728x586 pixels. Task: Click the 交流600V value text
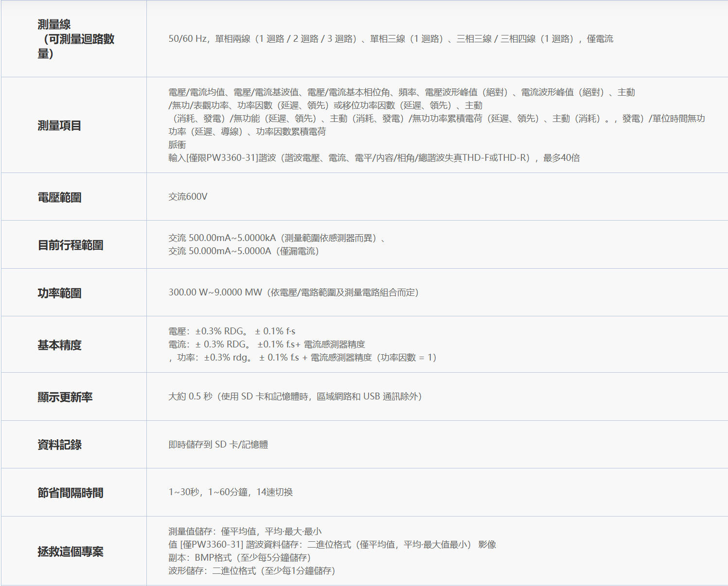point(188,197)
